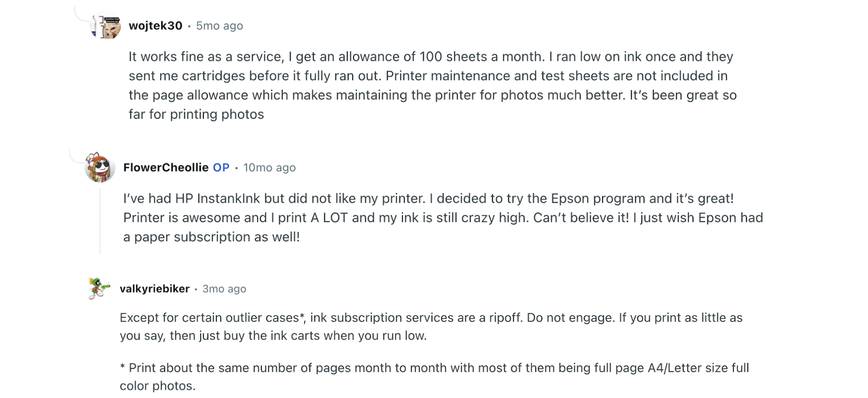The width and height of the screenshot is (868, 398).
Task: Click valkyriebiker's paragraph calling subscriptions a ripoff
Action: coord(431,327)
